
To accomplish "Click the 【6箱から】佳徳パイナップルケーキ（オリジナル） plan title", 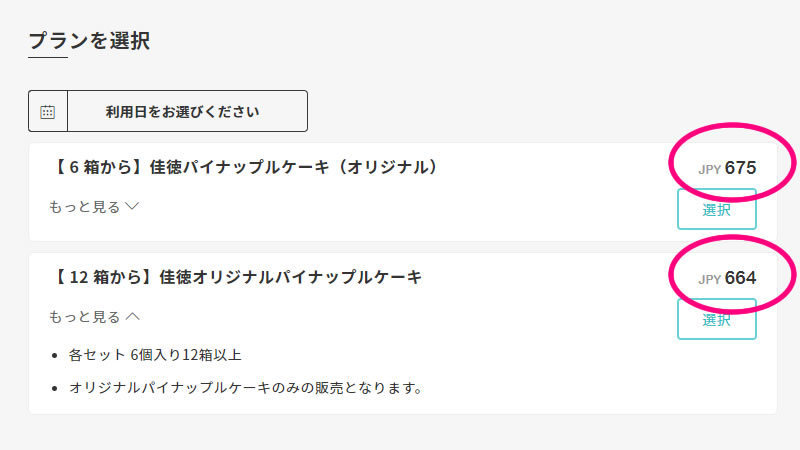I will pos(244,167).
